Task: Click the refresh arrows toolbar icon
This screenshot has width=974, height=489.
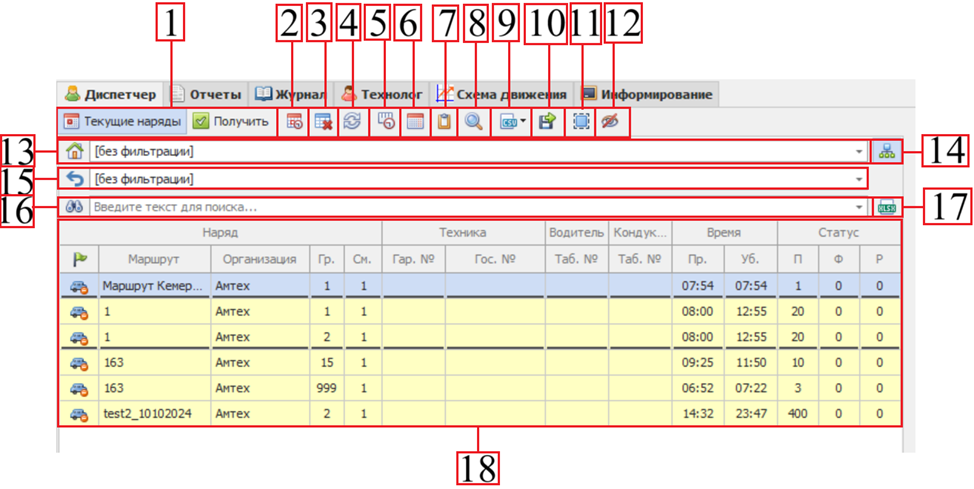Action: tap(352, 122)
